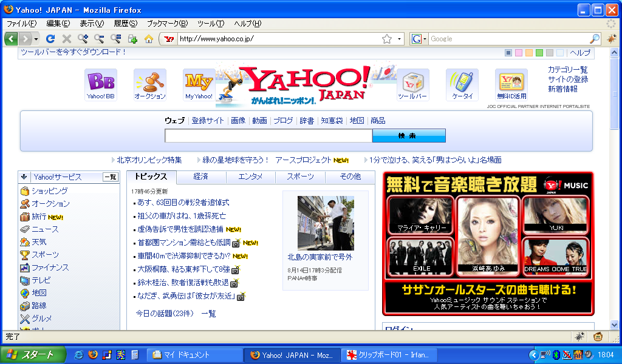Select the orange page color swatch
This screenshot has width=622, height=364.
[529, 53]
